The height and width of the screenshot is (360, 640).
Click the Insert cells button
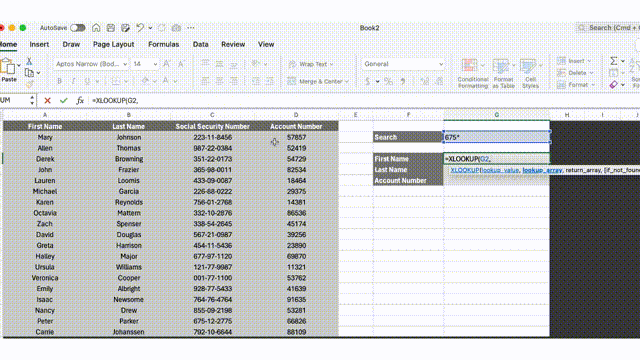(574, 61)
